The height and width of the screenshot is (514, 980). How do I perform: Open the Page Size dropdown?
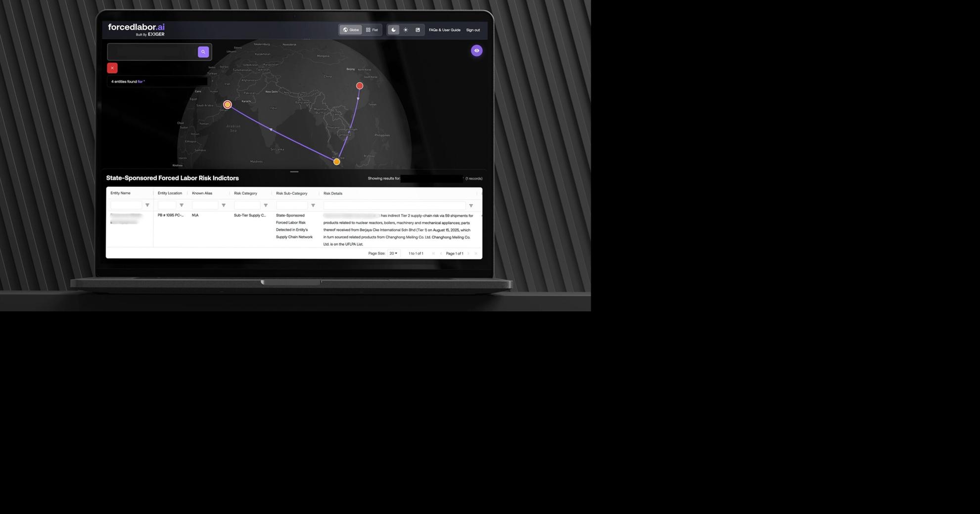pos(393,253)
